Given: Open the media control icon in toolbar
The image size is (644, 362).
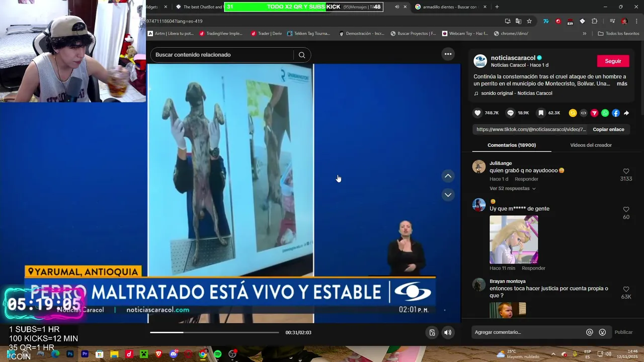Looking at the screenshot, I should [612, 21].
